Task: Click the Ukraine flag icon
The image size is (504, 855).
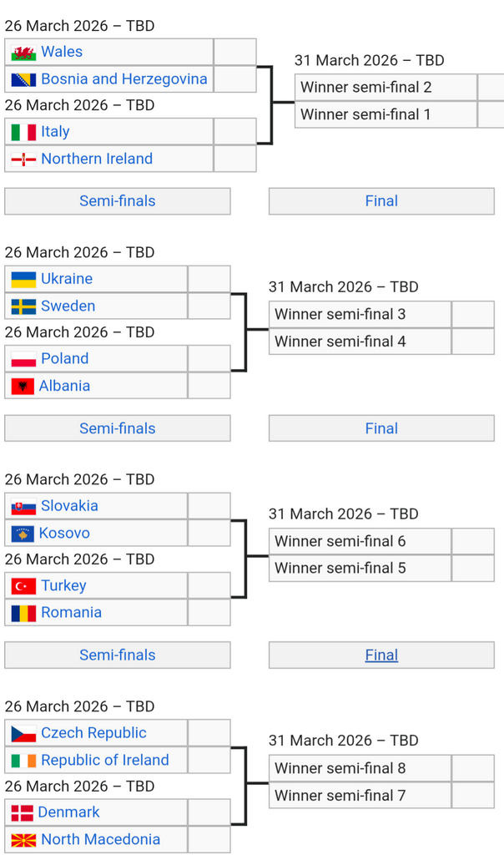Action: (23, 280)
